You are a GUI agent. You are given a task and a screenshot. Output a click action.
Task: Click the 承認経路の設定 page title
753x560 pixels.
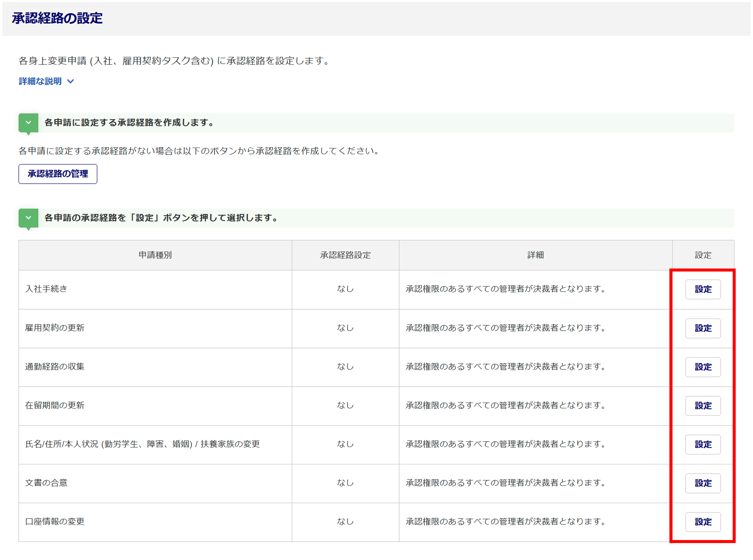tap(57, 18)
